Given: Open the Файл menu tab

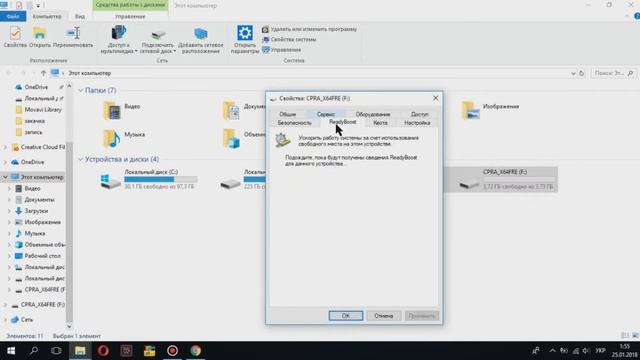Looking at the screenshot, I should point(13,16).
